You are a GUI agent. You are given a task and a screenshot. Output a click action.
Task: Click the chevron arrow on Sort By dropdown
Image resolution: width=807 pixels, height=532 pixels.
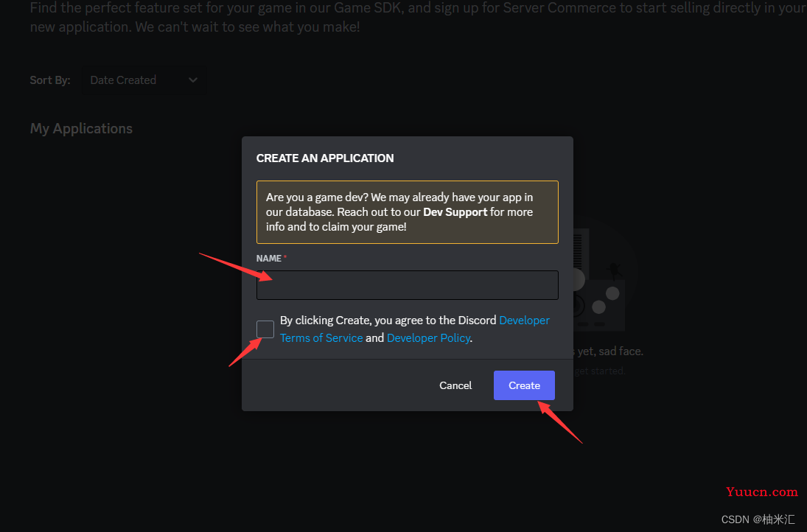pyautogui.click(x=193, y=80)
